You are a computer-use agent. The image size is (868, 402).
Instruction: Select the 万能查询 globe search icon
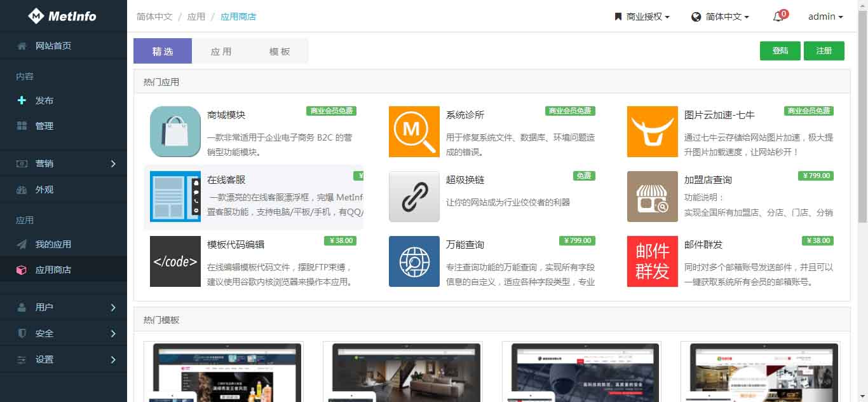pos(414,261)
